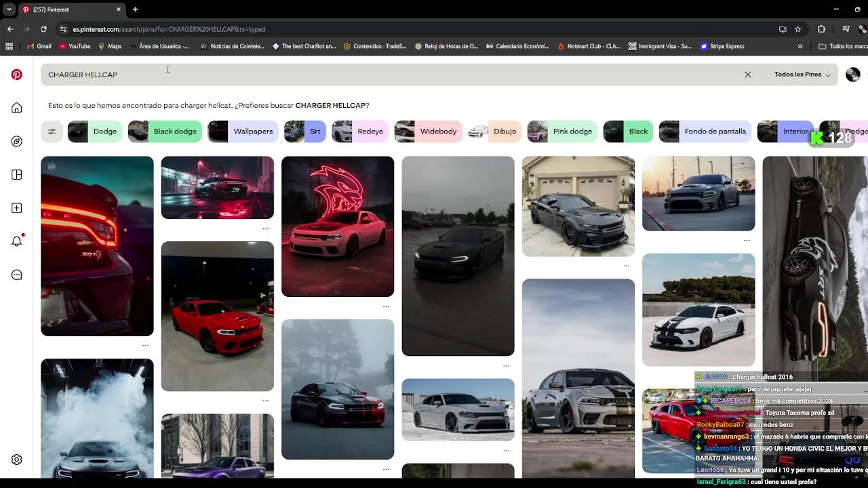The image size is (868, 488).
Task: Open the browser extensions puzzle icon
Action: coord(821,29)
